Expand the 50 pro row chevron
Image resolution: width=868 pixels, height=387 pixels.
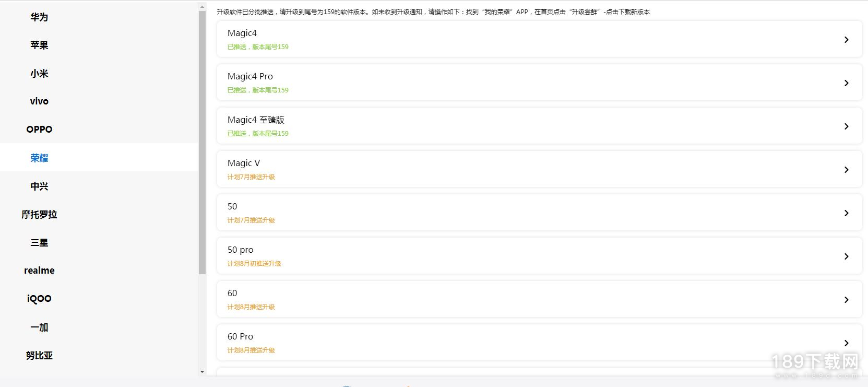click(846, 256)
